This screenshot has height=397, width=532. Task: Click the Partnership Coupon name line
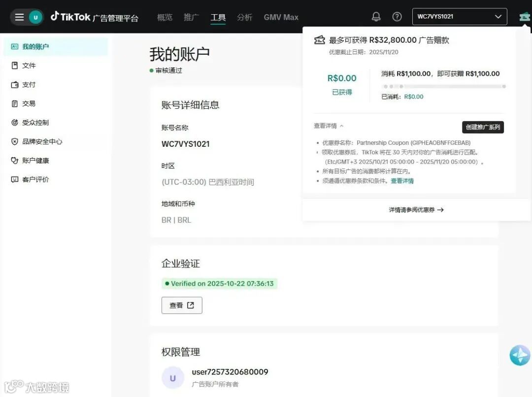(396, 143)
